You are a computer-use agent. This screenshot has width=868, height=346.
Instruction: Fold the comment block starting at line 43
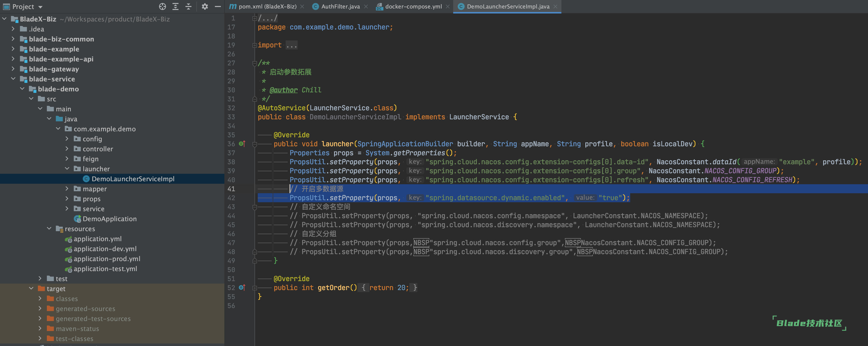pyautogui.click(x=255, y=207)
